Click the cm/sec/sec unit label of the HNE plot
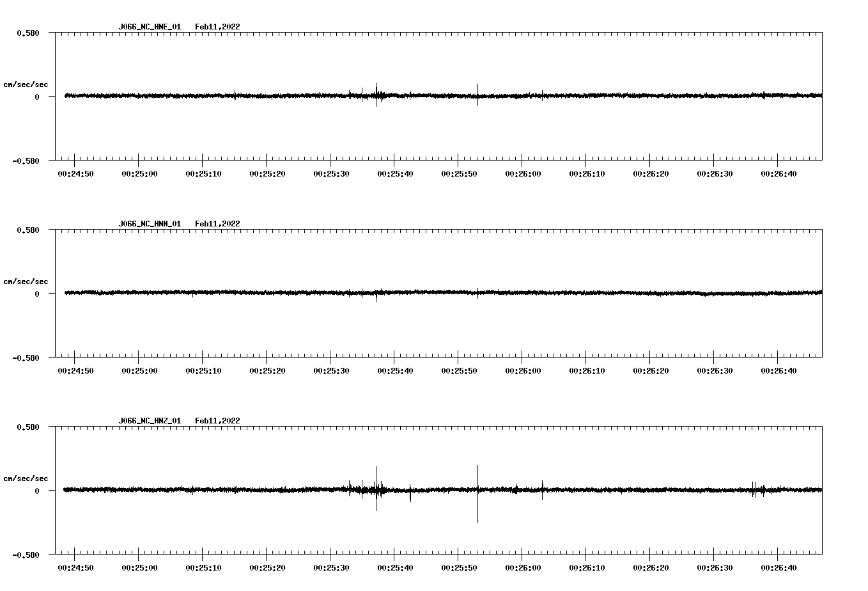868x591 pixels. [x=26, y=84]
